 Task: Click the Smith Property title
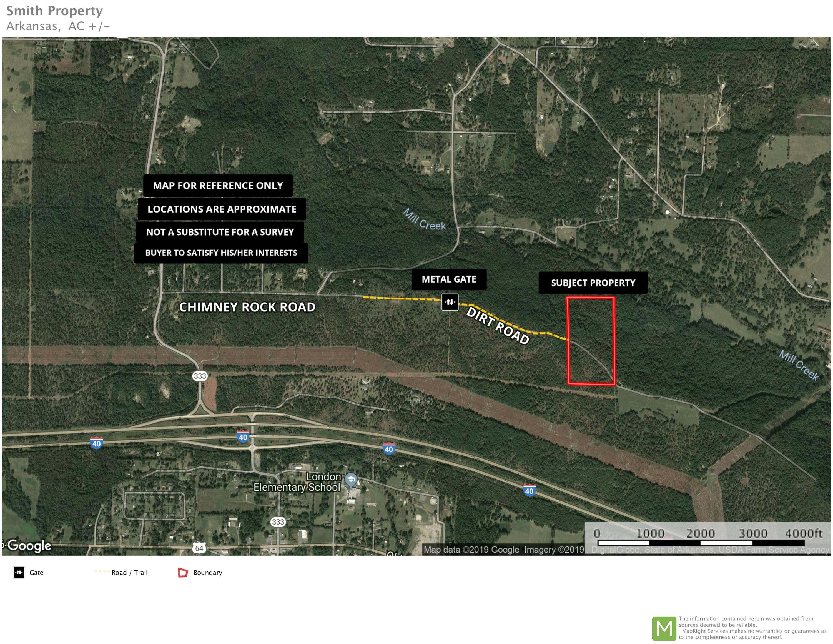point(54,11)
